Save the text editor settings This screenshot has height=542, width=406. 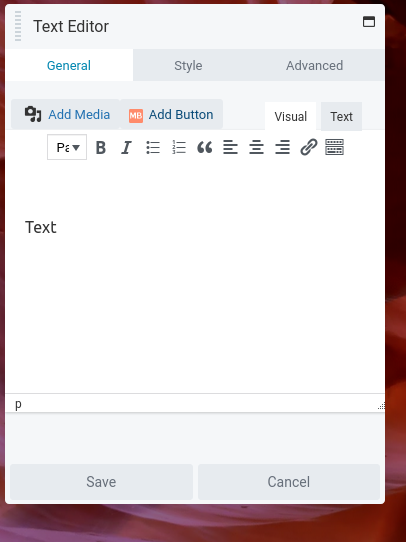pyautogui.click(x=101, y=482)
